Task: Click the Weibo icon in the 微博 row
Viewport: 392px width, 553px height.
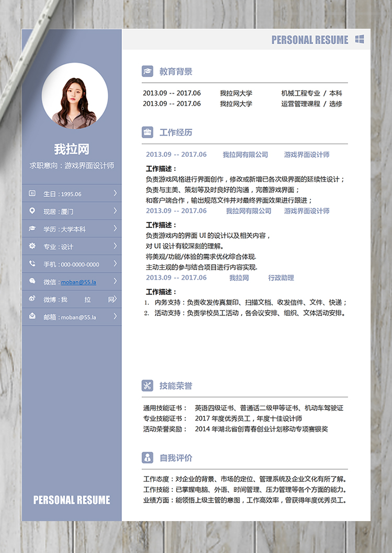Action: (x=32, y=299)
